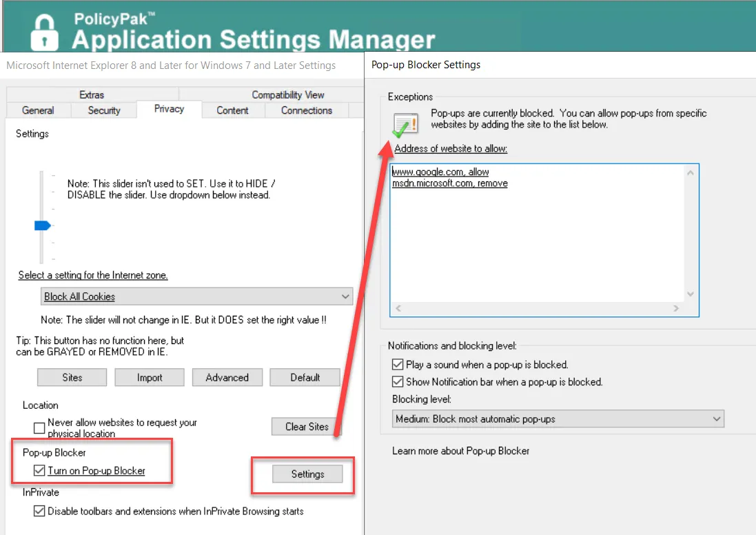The height and width of the screenshot is (535, 756).
Task: Click the Advanced button
Action: coord(227,377)
